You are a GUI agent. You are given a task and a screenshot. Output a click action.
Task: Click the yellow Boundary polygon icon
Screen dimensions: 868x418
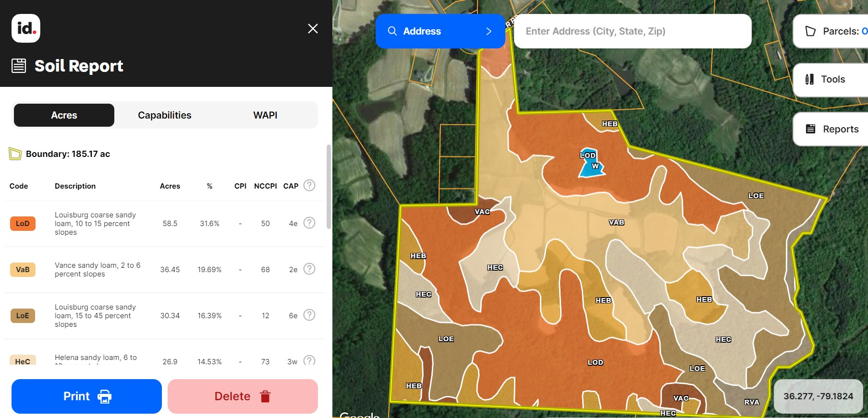point(15,154)
